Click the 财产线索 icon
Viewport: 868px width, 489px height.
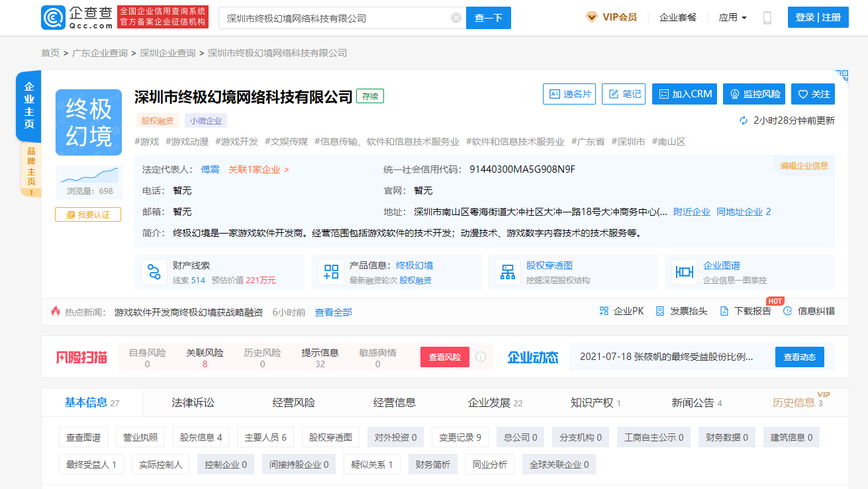(x=154, y=271)
